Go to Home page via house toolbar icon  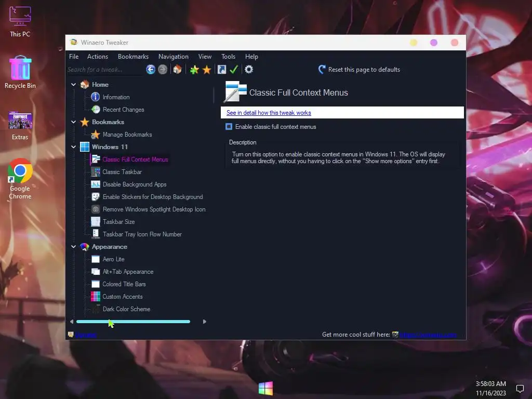pos(177,70)
